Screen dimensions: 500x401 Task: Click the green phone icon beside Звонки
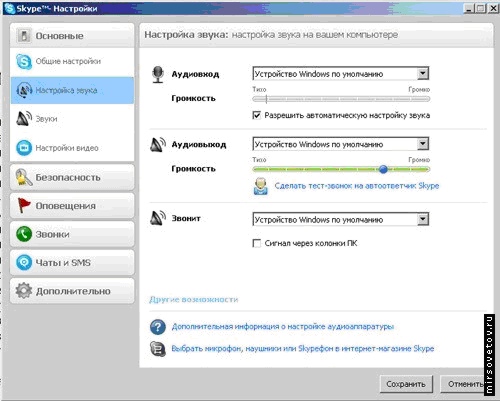tap(24, 234)
